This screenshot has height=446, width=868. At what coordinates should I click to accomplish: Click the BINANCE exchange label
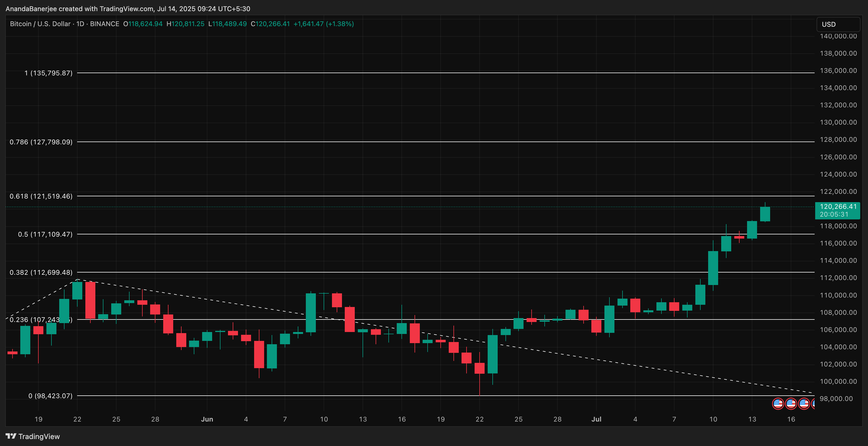click(105, 24)
